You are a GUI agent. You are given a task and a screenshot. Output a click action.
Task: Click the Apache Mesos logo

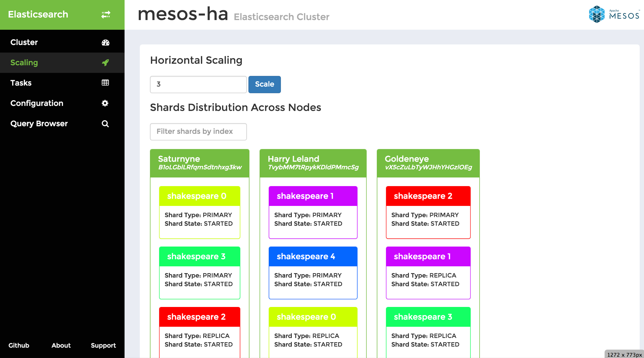614,14
